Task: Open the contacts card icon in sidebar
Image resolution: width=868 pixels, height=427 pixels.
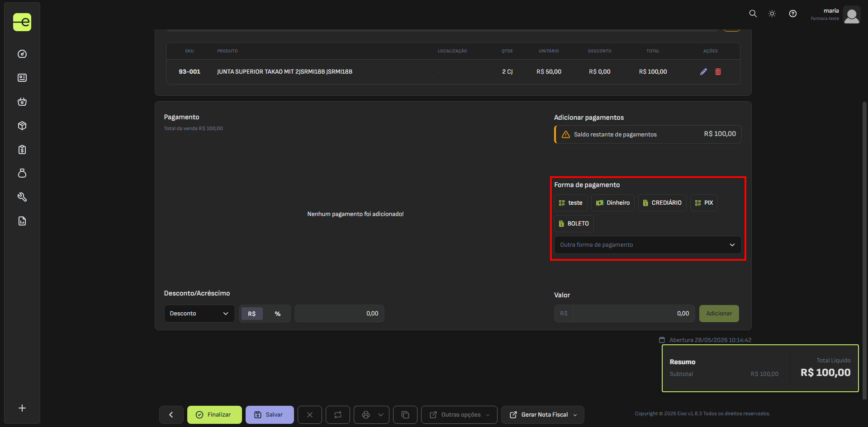Action: coord(22,78)
